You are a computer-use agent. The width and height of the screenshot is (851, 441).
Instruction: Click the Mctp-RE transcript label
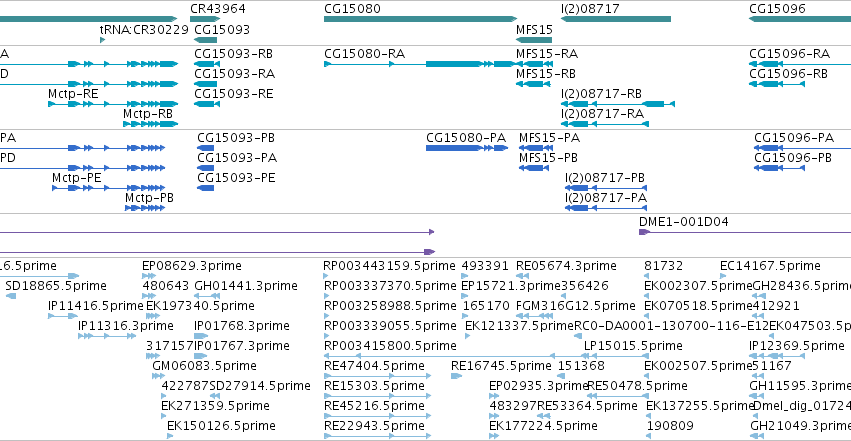click(73, 93)
